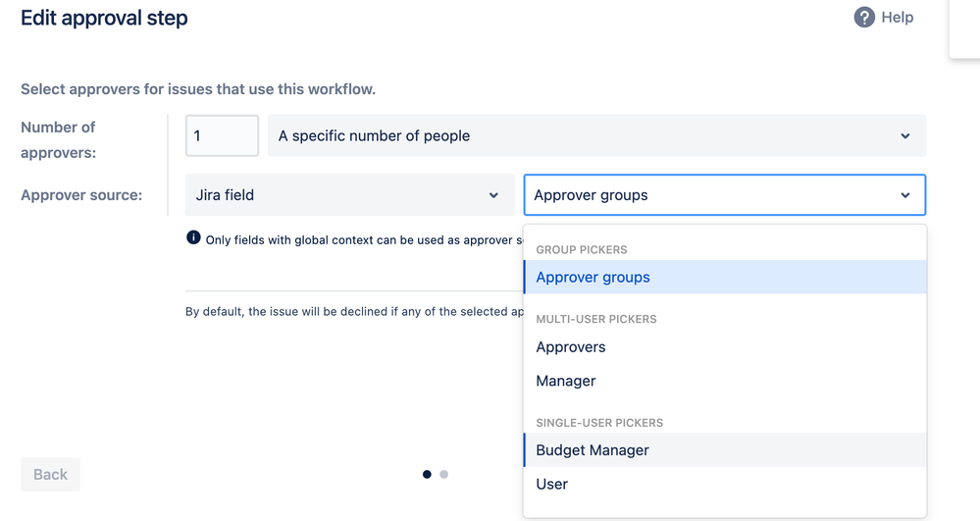This screenshot has height=521, width=980.
Task: Click the 'Number of approvers:' label
Action: [x=58, y=140]
